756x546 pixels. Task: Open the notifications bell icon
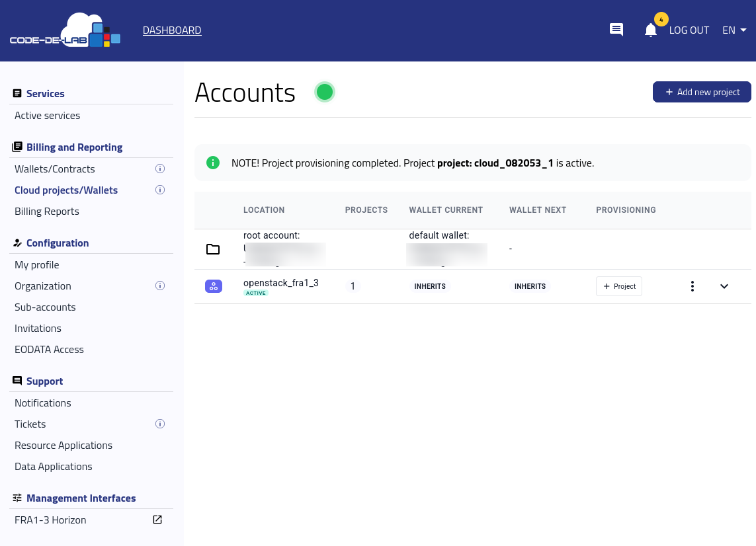[x=650, y=30]
